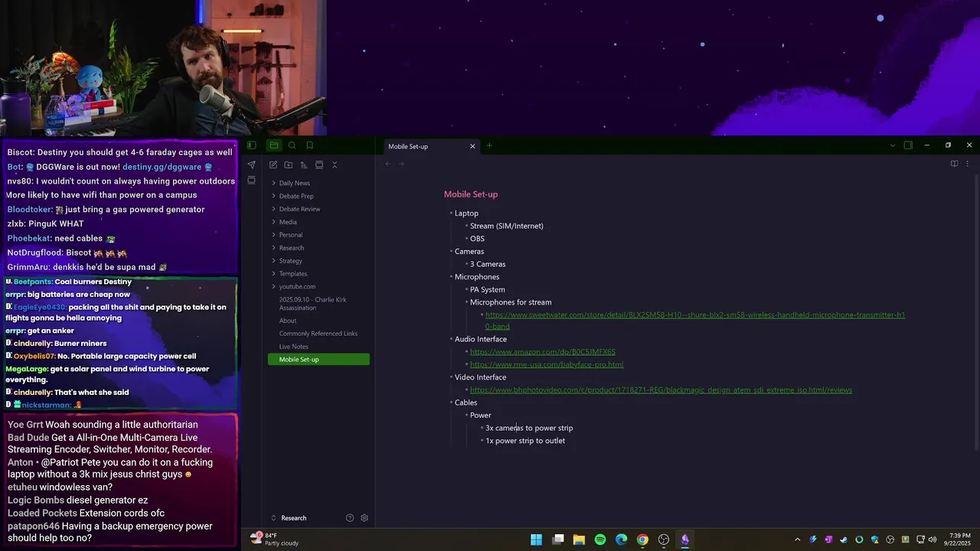Open the note's more options menu

point(967,164)
